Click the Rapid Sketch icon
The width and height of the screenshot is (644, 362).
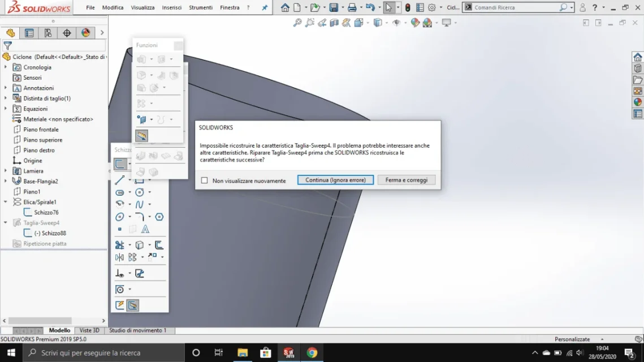(x=119, y=305)
